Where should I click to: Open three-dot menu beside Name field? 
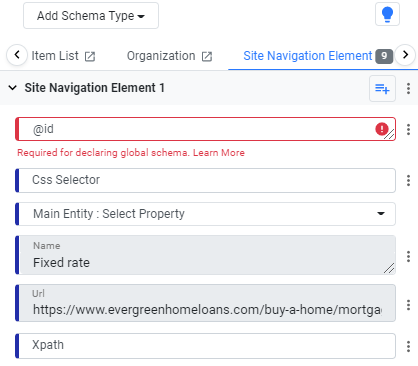408,256
